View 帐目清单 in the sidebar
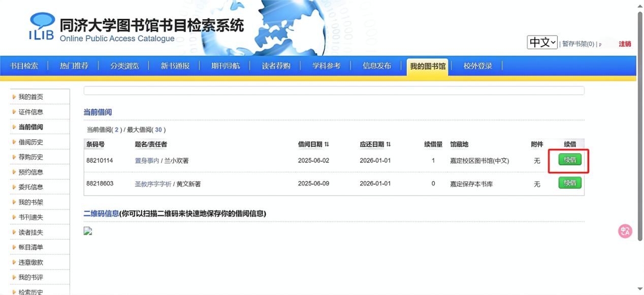Viewport: 644px width, 295px height. click(31, 247)
